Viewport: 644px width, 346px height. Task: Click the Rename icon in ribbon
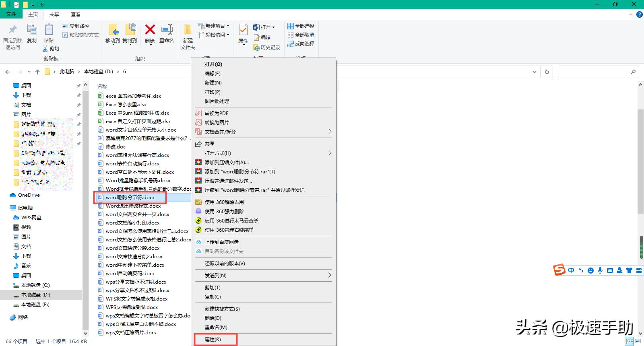pos(167,29)
